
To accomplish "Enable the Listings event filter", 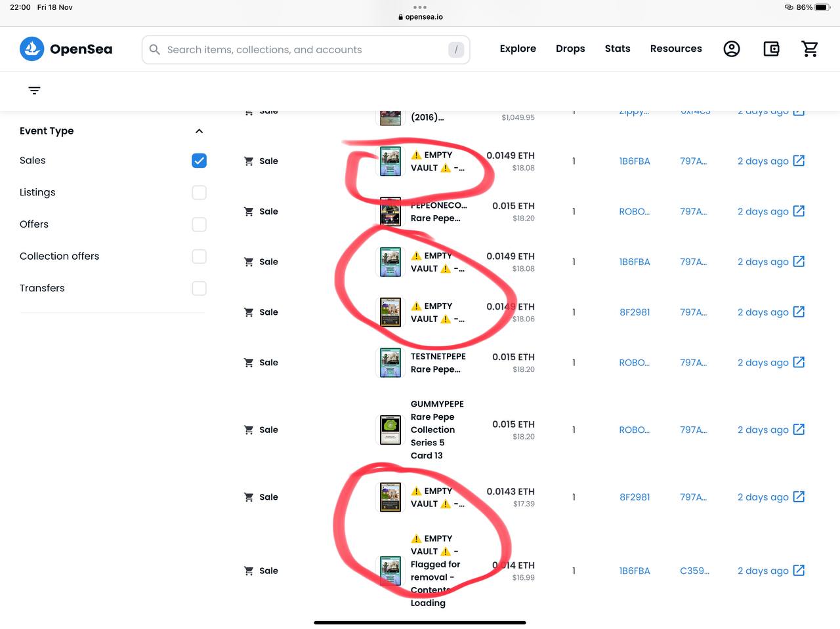I will (199, 192).
